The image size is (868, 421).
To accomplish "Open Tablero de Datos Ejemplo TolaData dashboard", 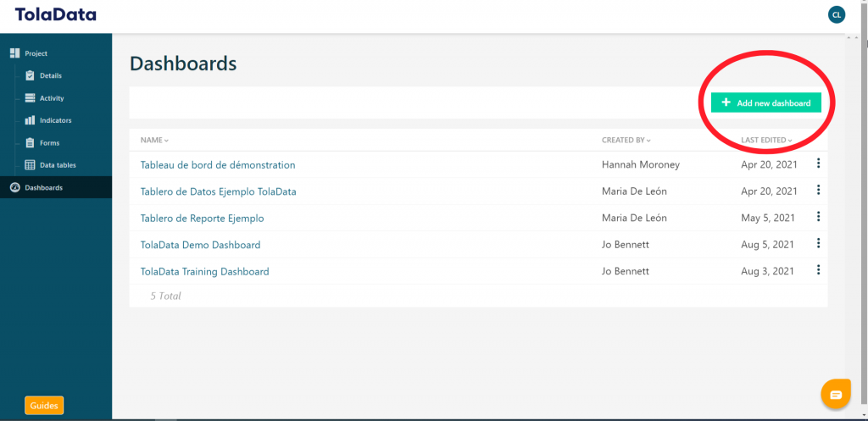I will (218, 191).
